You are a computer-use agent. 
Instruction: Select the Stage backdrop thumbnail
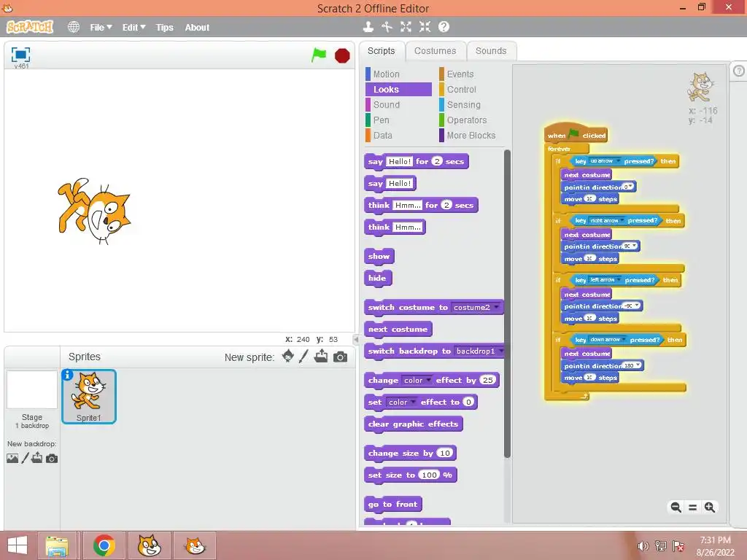32,389
